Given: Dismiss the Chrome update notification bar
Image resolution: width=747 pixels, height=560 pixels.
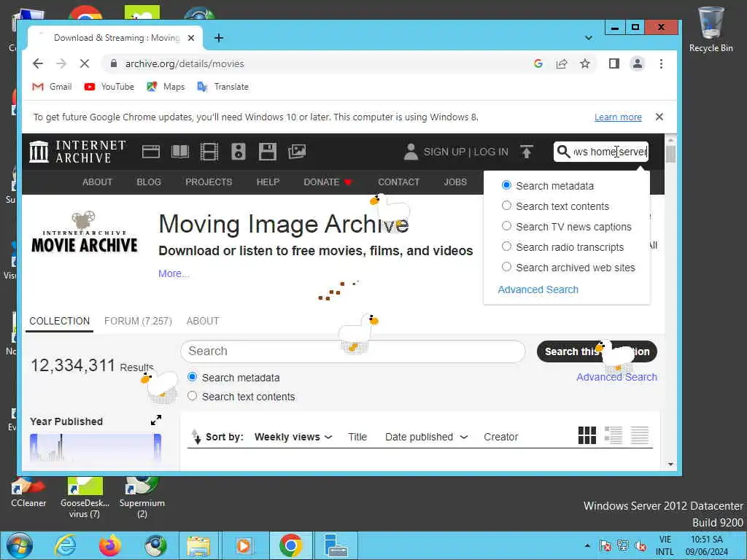Looking at the screenshot, I should [x=659, y=117].
